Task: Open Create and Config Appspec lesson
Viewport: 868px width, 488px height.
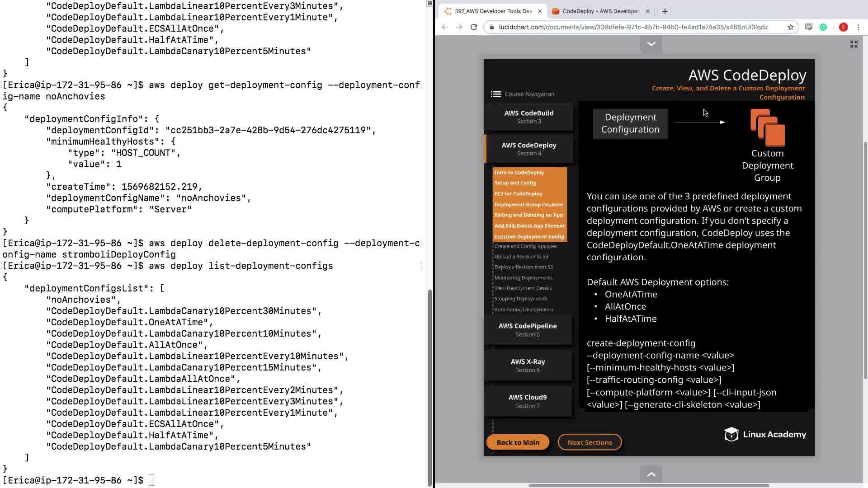Action: tap(525, 246)
